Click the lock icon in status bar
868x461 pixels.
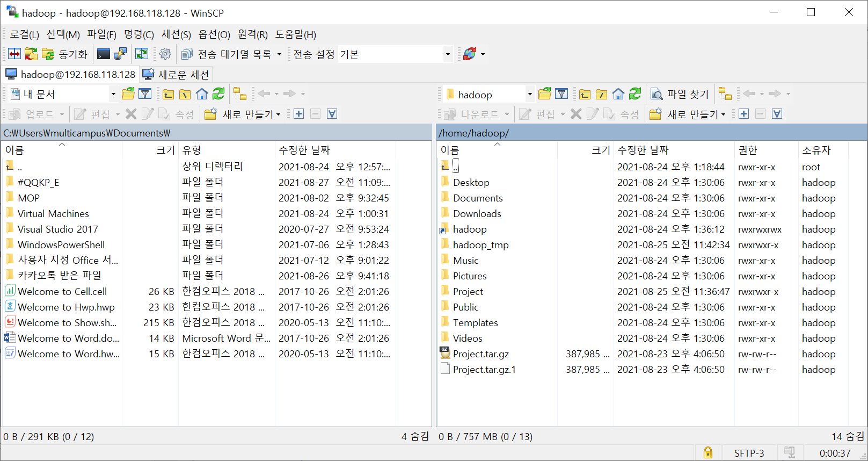[708, 452]
